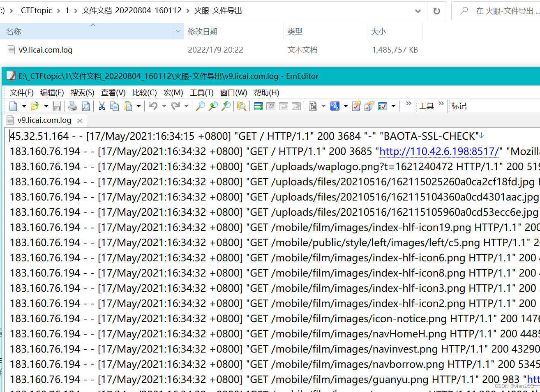The height and width of the screenshot is (392, 540).
Task: Click the Undo arrow icon
Action: [x=153, y=106]
